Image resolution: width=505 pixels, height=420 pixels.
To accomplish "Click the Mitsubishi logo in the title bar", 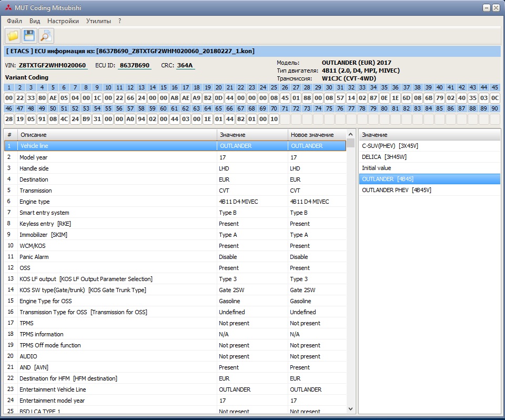I will (8, 7).
